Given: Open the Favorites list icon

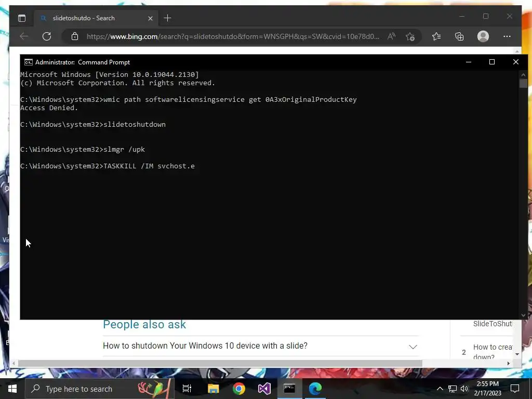Looking at the screenshot, I should (436, 36).
